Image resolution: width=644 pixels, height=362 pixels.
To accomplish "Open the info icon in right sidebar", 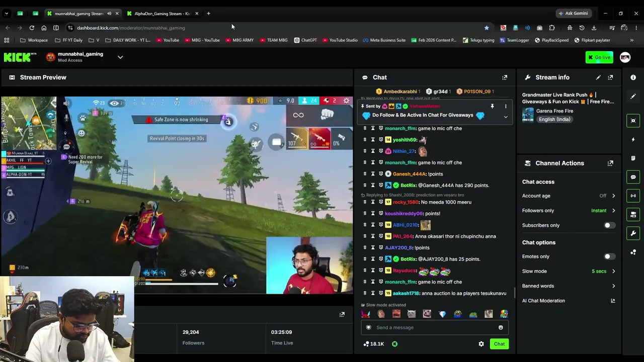I will pos(633,77).
